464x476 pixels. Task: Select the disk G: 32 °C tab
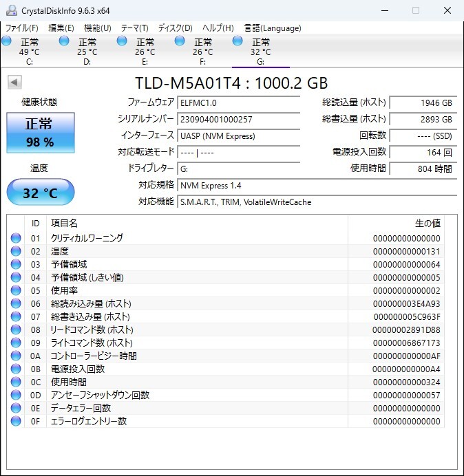260,52
